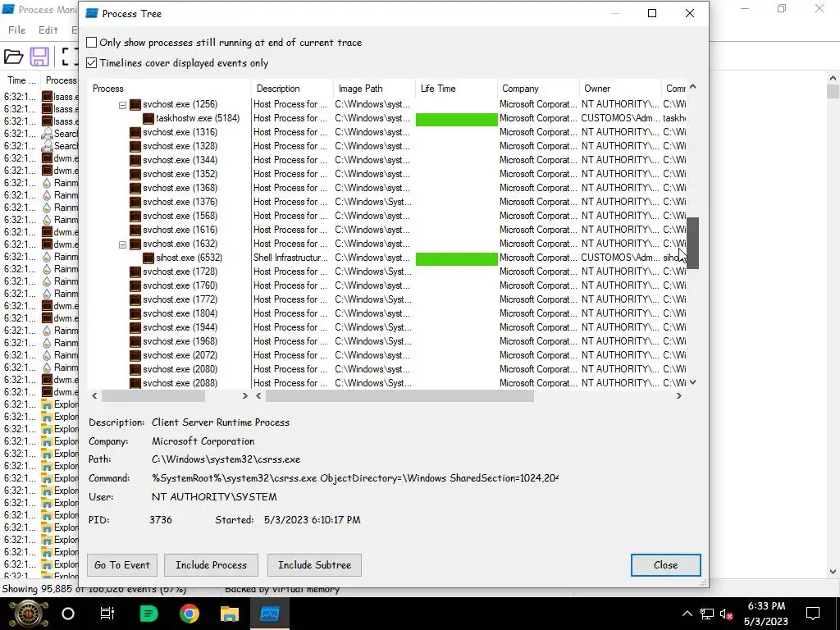The height and width of the screenshot is (630, 840).
Task: Uncheck Timelines cover displayed events only
Action: point(92,62)
